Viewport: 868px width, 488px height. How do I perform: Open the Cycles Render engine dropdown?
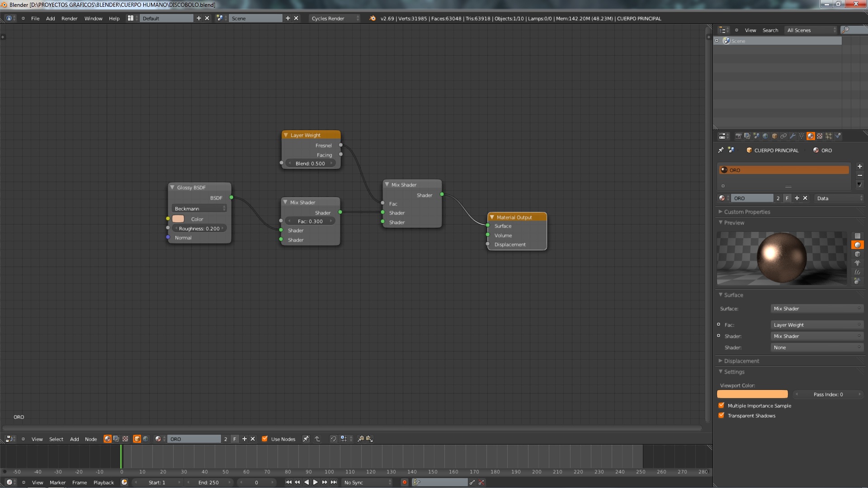pos(335,19)
